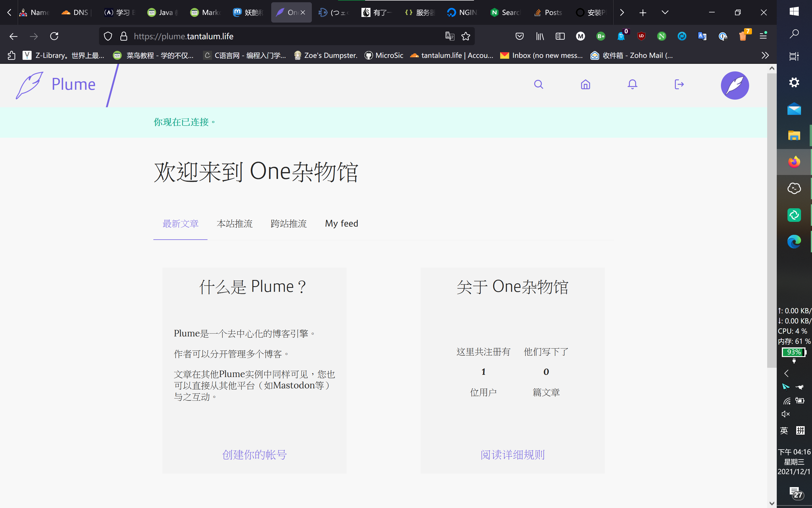
Task: Launch the Mail app from taskbar
Action: (794, 109)
